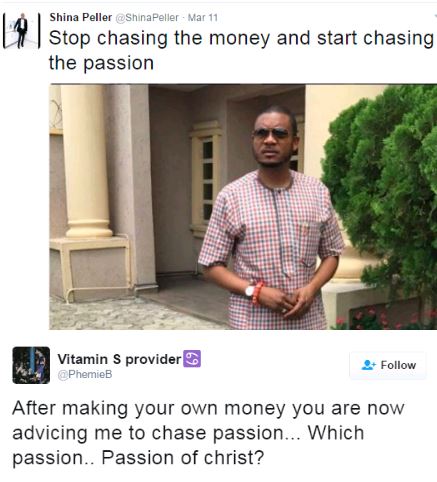
Task: Select the 'Stop chasing the money' tweet text
Action: pos(241,50)
